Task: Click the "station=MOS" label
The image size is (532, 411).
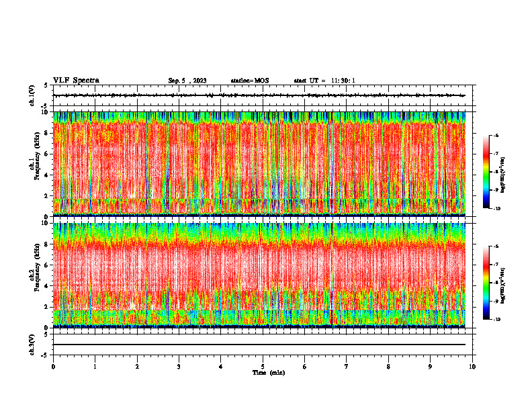Action: 250,81
